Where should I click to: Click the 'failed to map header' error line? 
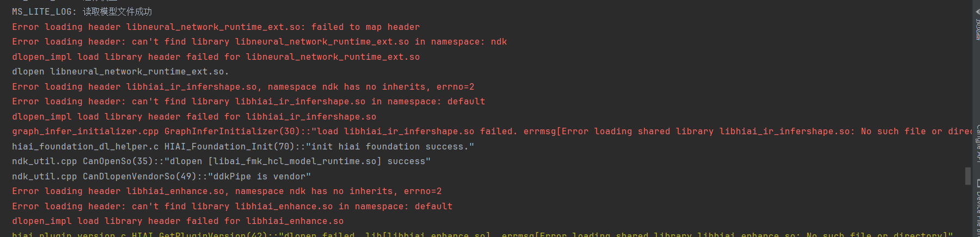pos(216,27)
